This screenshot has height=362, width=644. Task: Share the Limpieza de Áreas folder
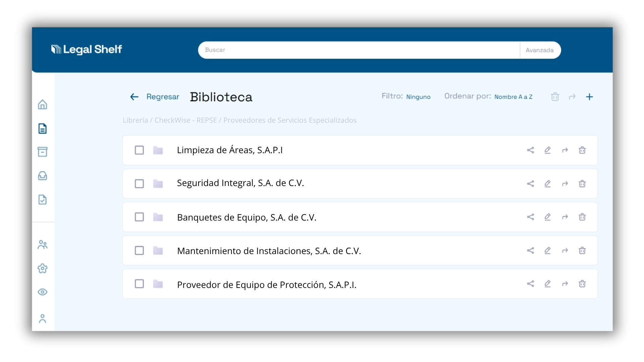click(x=530, y=150)
